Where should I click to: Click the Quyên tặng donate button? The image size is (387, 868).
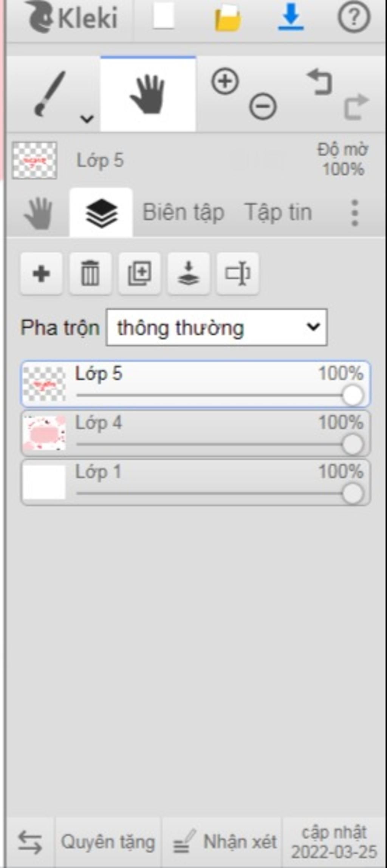click(x=108, y=842)
